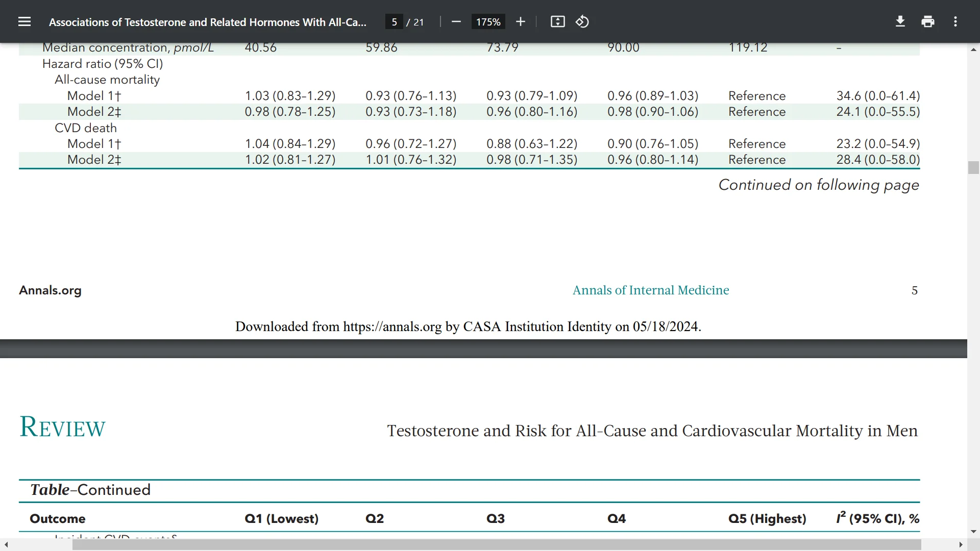
Task: Click the 'I² (95% CI), %' header
Action: 877,518
